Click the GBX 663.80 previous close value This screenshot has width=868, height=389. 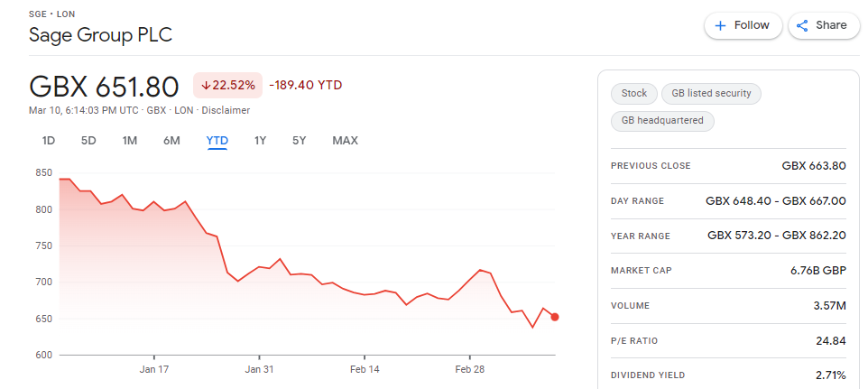(x=814, y=165)
